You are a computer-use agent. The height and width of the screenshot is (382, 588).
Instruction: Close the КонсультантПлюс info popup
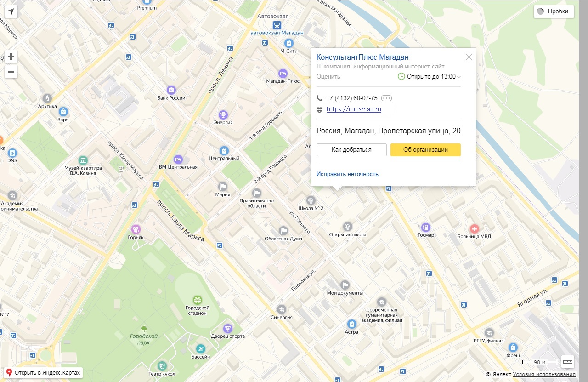(x=469, y=57)
